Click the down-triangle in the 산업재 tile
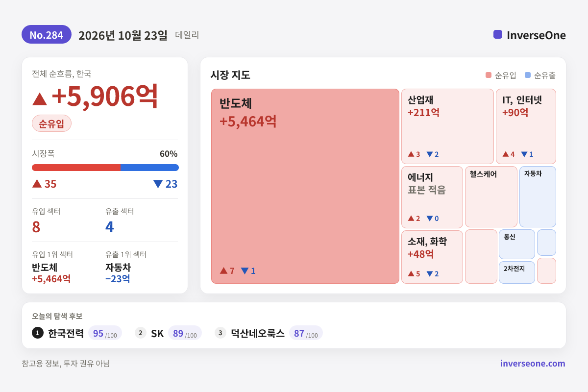Viewport: 588px width, 392px height. 430,154
